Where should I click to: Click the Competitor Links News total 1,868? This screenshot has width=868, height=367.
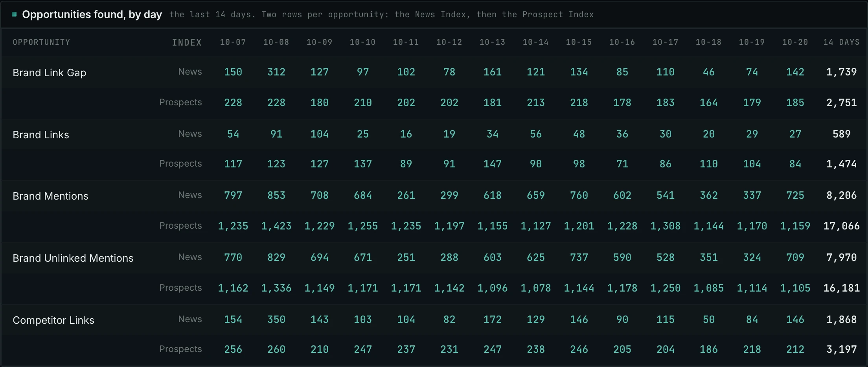click(841, 319)
